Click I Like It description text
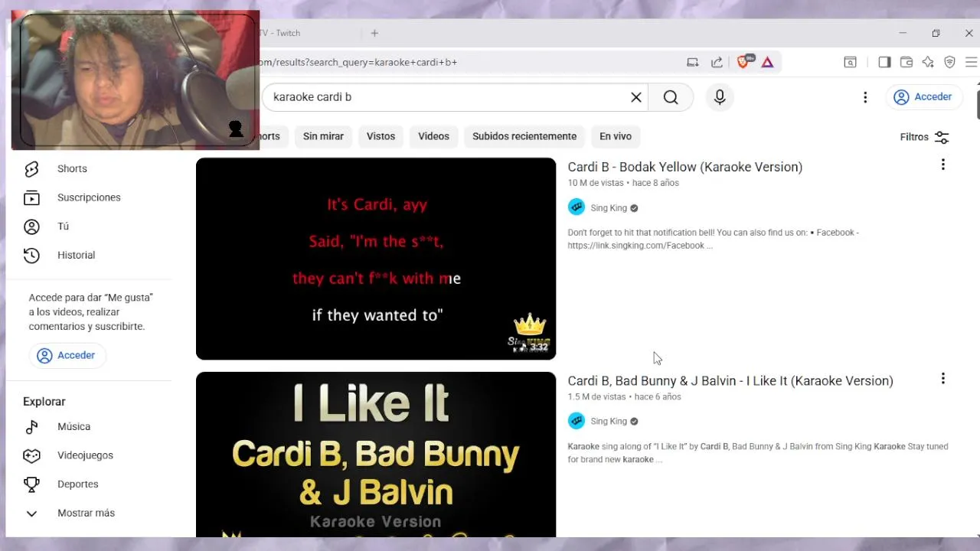This screenshot has height=551, width=980. (758, 453)
